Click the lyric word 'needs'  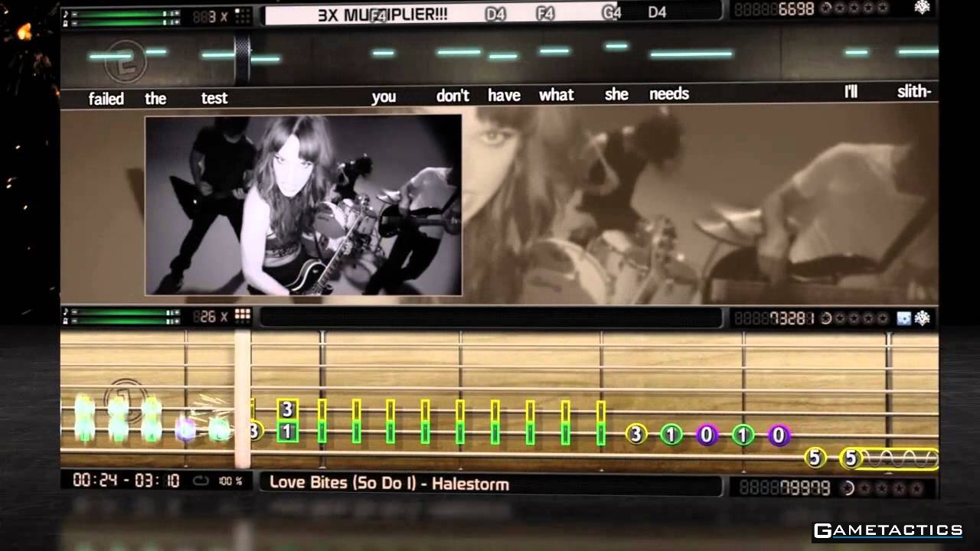[669, 93]
